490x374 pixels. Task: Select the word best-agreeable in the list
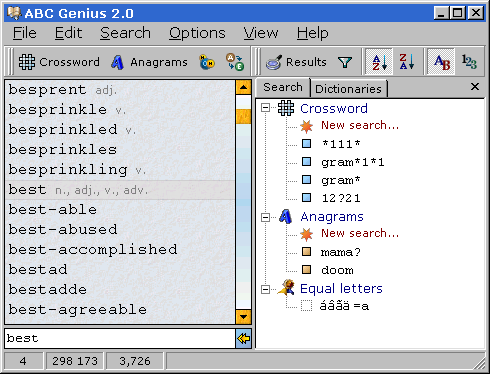click(x=77, y=310)
